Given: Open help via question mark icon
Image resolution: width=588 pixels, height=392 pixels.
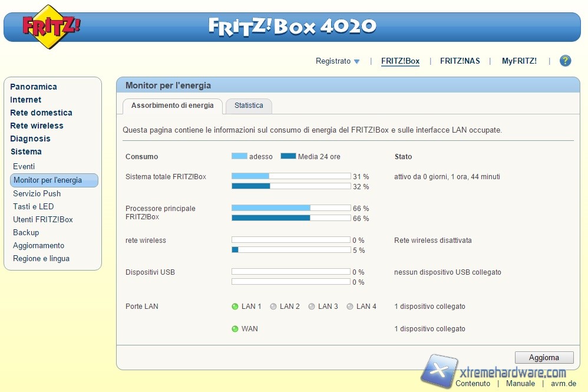Looking at the screenshot, I should click(x=565, y=61).
